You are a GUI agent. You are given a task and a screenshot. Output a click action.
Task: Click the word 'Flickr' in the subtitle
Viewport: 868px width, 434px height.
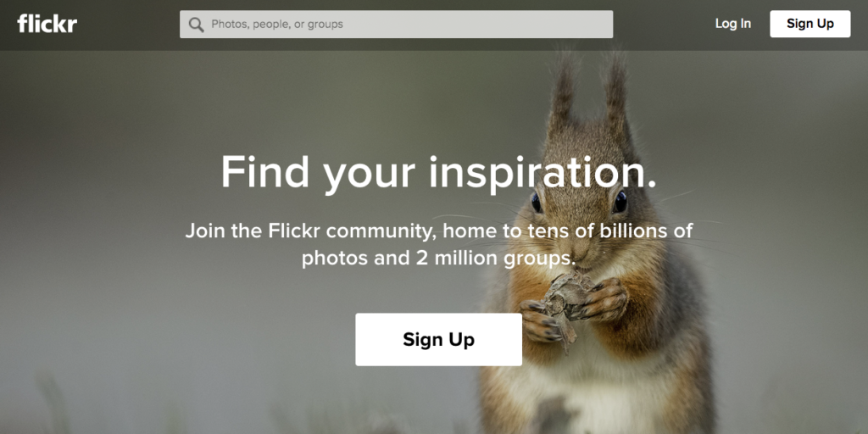(x=294, y=231)
